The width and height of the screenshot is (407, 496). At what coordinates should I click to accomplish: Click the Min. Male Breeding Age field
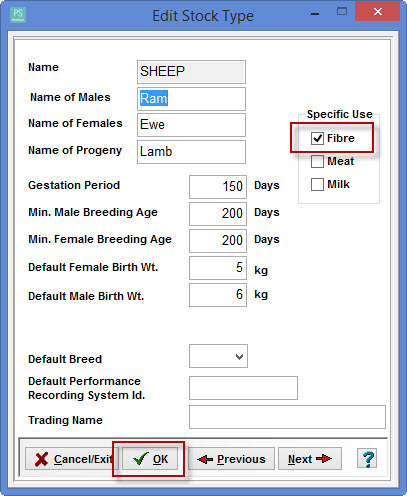tap(218, 214)
